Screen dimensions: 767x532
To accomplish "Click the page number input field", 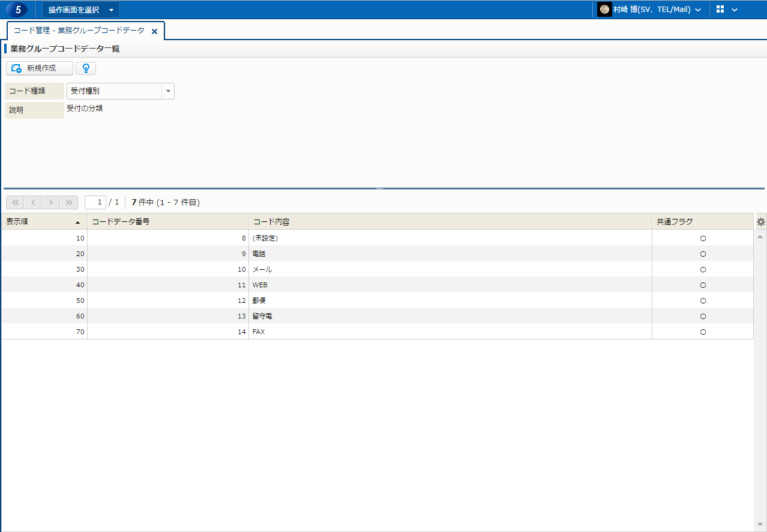I will coord(95,202).
